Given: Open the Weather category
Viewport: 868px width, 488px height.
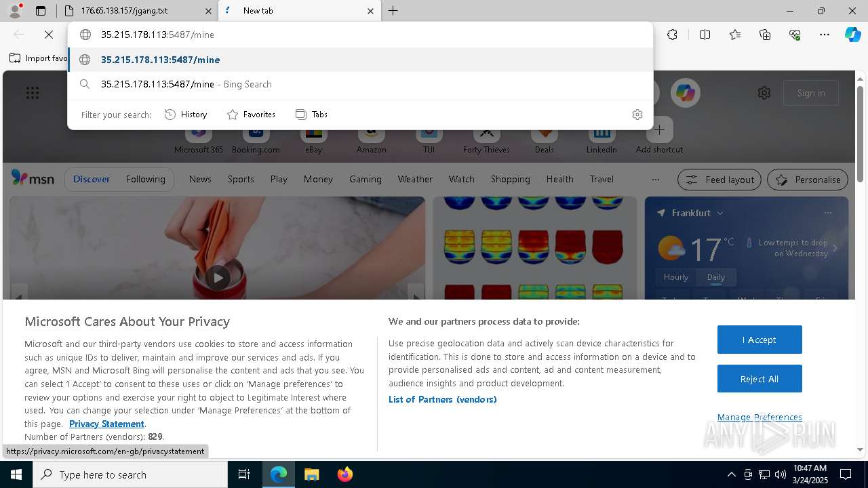Looking at the screenshot, I should click(x=415, y=179).
